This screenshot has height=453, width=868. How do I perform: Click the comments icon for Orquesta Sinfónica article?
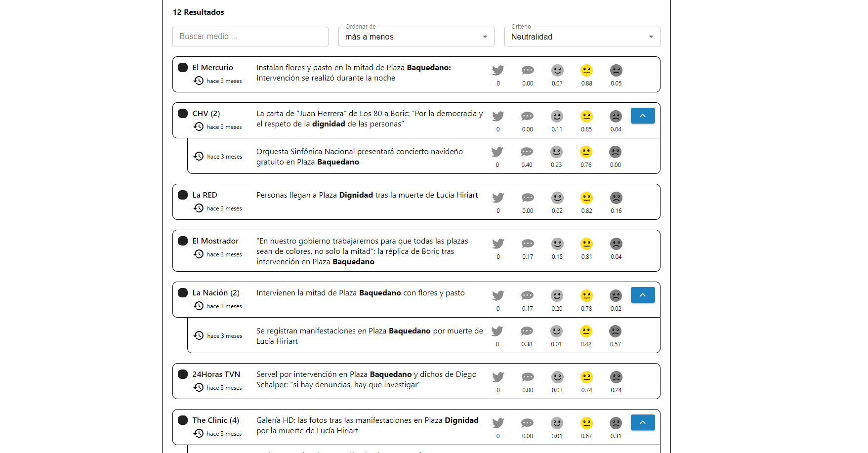527,152
